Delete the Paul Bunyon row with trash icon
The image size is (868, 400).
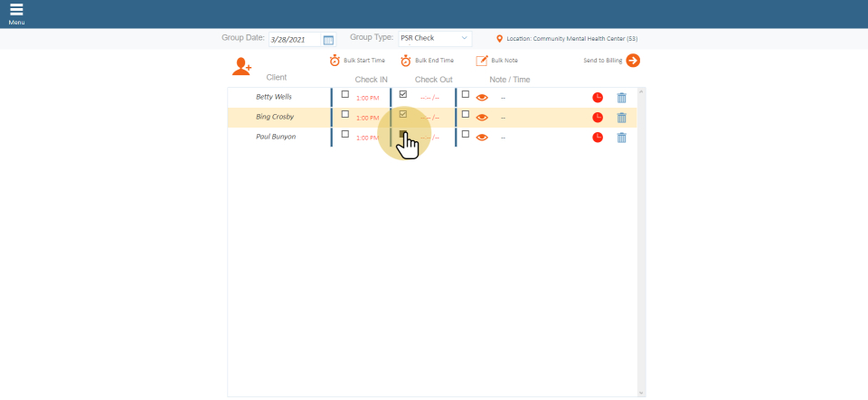621,138
